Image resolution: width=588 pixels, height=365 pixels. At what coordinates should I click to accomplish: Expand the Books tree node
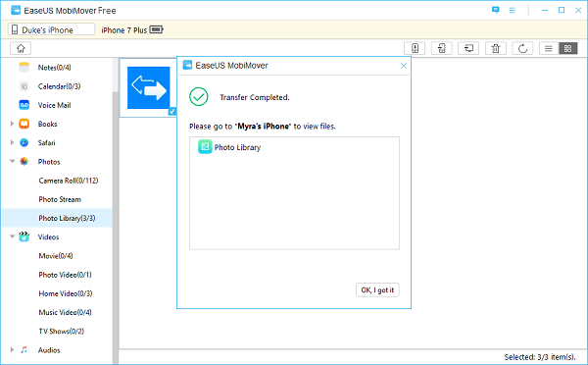pyautogui.click(x=12, y=124)
